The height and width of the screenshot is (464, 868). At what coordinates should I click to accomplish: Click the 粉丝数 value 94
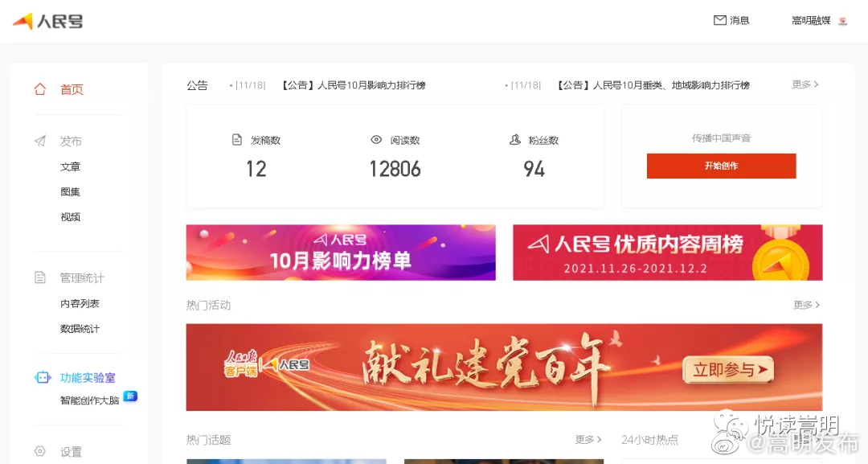[x=534, y=169]
